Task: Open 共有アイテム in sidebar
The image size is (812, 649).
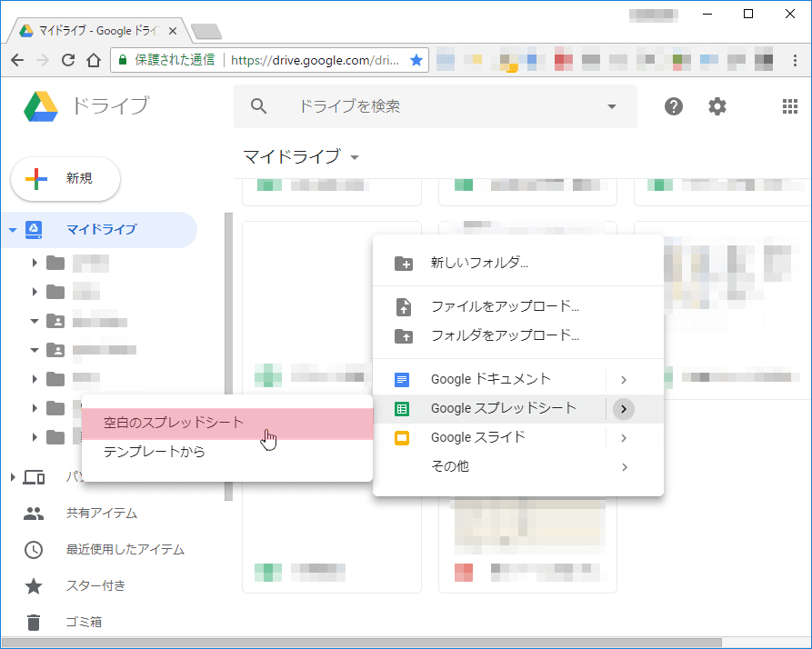Action: tap(102, 514)
